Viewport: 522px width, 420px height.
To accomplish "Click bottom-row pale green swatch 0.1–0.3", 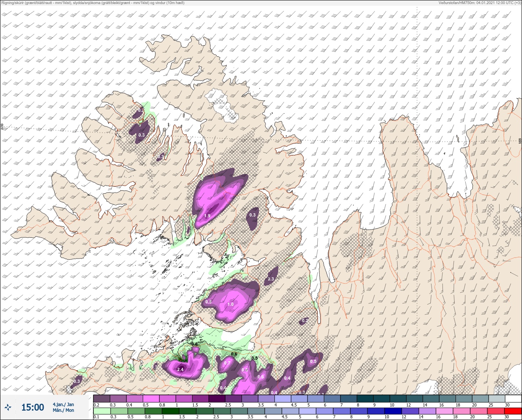I will point(102,410).
